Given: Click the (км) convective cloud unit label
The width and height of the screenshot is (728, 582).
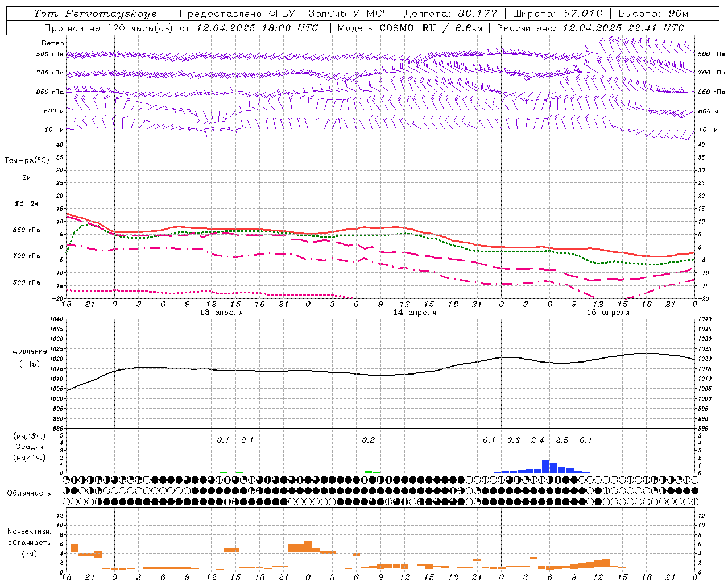Looking at the screenshot, I should 30,554.
